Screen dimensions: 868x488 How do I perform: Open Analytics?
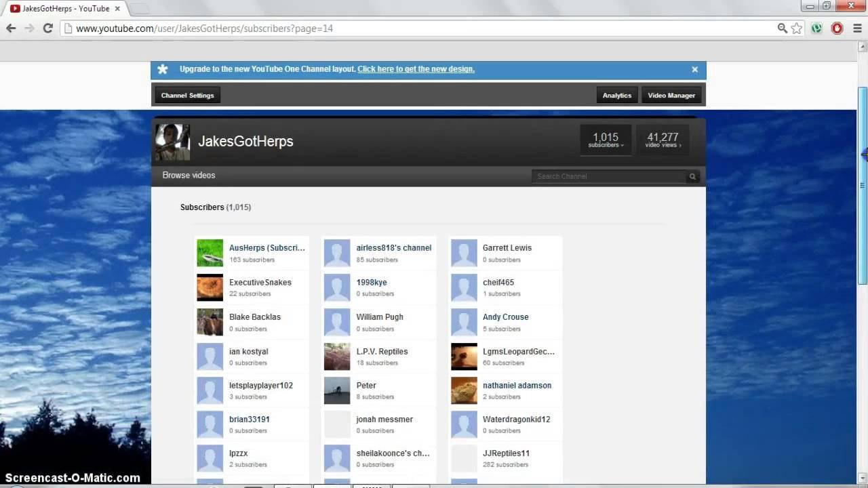pyautogui.click(x=617, y=96)
